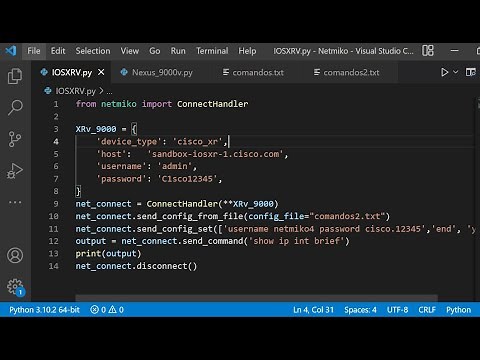Click the XRv_9000 variable on line 3

(x=96, y=129)
